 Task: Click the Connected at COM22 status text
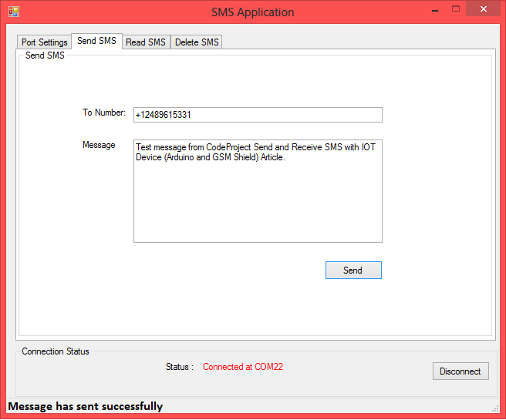(243, 367)
